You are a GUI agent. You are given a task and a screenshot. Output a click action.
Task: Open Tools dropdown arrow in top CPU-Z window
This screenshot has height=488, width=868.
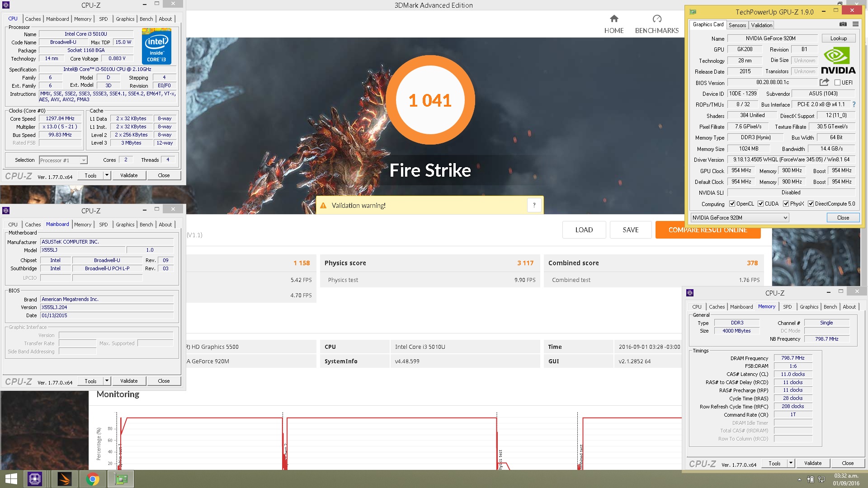pos(107,175)
